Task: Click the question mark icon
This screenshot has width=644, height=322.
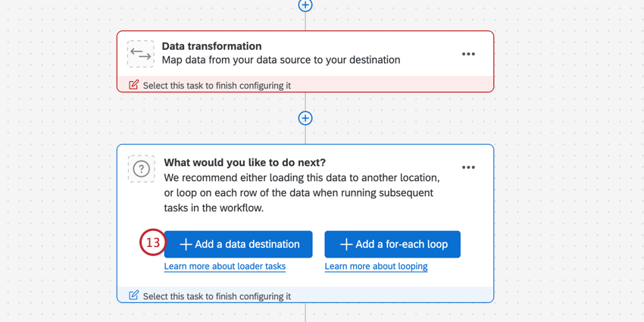Action: tap(140, 169)
